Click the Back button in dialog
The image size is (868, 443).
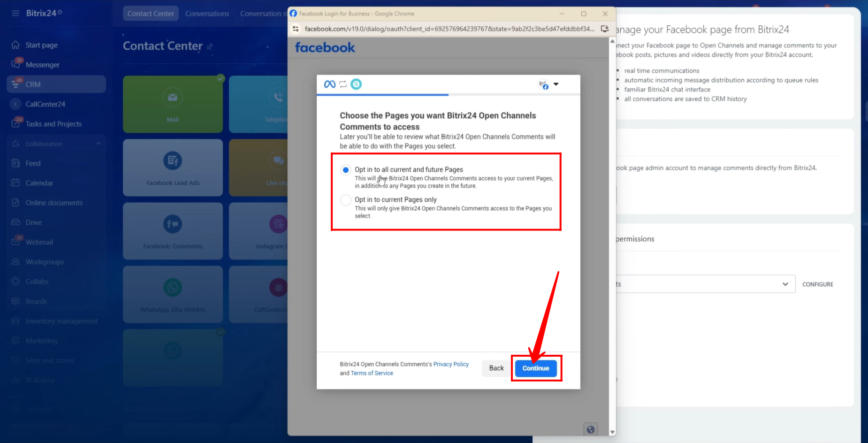(x=496, y=368)
